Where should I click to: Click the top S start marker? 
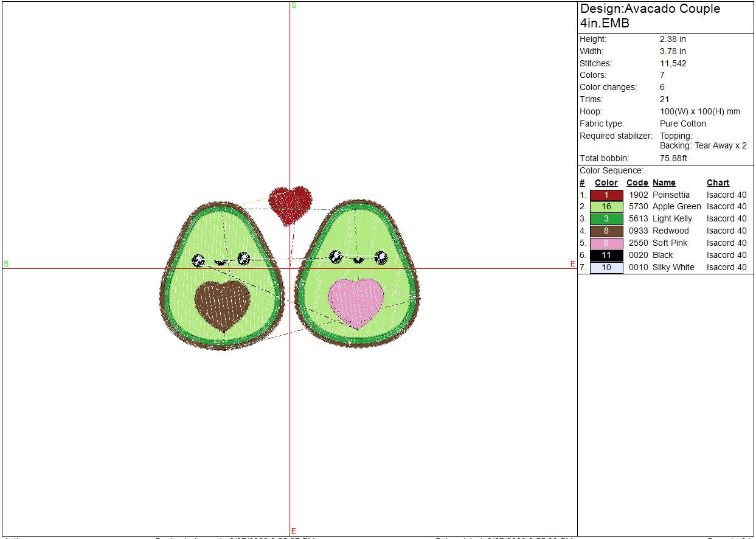click(x=294, y=5)
